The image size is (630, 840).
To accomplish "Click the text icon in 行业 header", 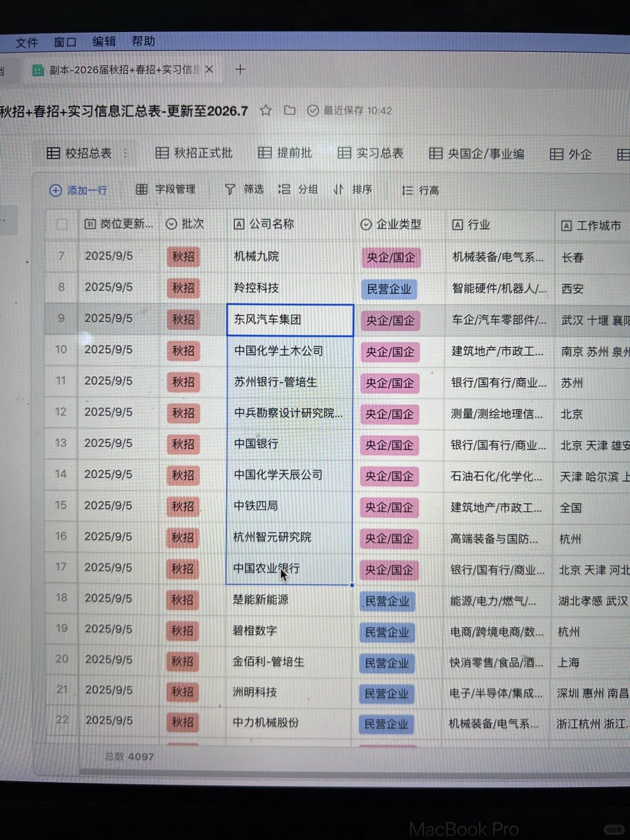I will (x=458, y=225).
